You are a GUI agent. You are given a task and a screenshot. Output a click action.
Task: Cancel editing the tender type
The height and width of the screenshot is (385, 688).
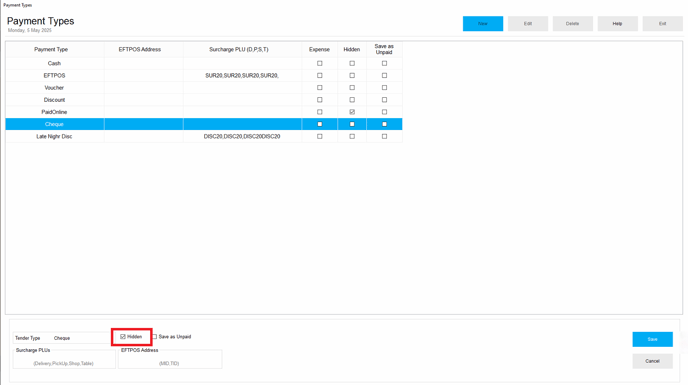pos(652,361)
